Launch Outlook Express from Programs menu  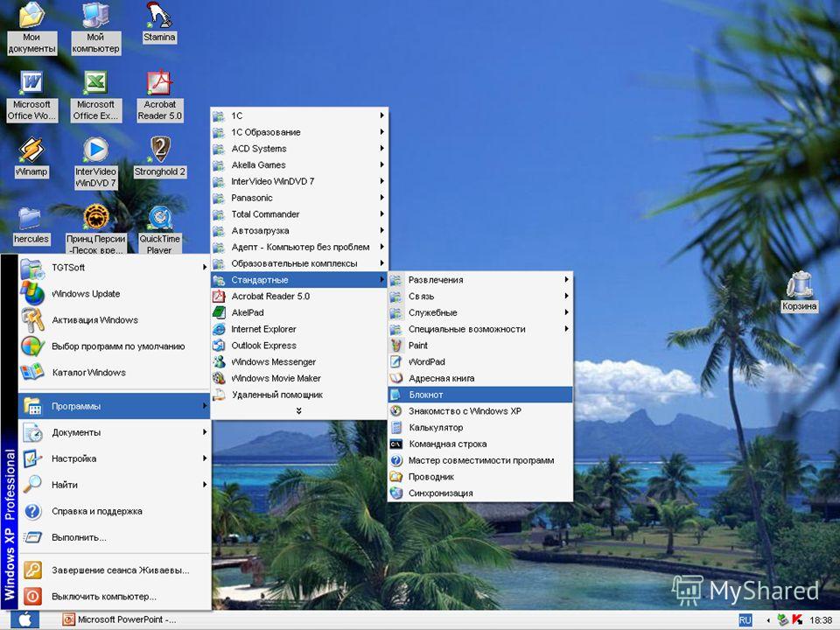coord(299,346)
